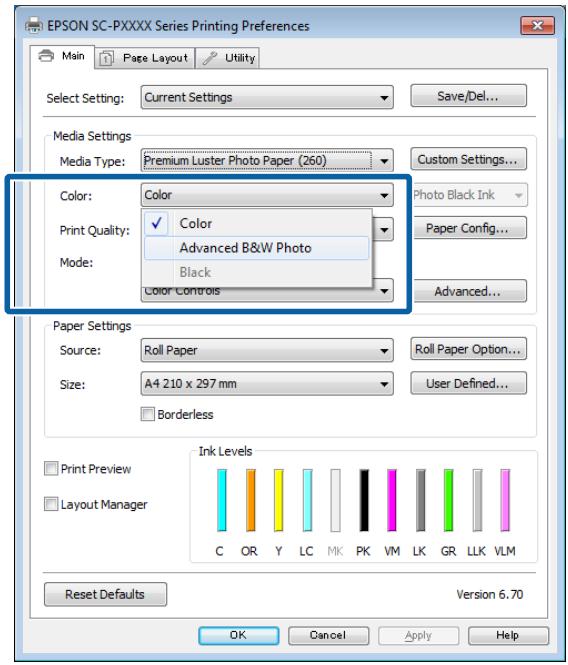Click the Cancel button
Image resolution: width=568 pixels, height=665 pixels.
(328, 635)
